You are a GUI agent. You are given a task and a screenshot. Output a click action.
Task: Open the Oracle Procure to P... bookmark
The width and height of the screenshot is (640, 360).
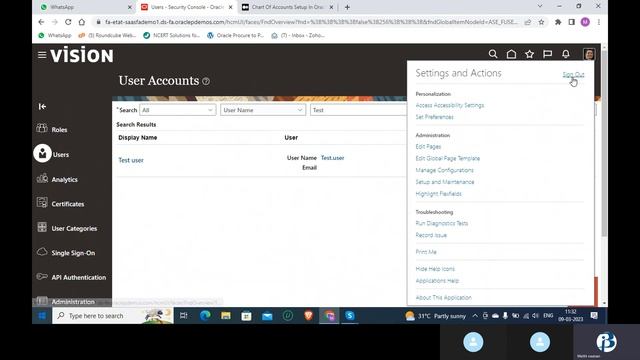tap(236, 36)
